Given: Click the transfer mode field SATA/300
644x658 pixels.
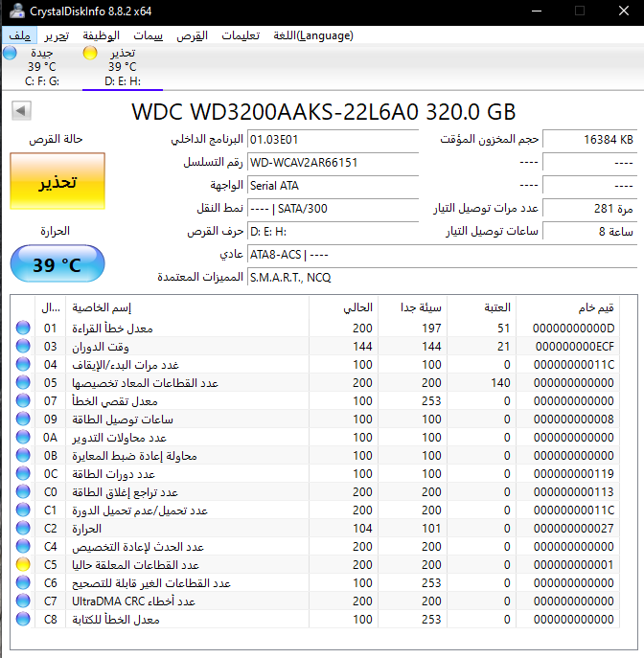Looking at the screenshot, I should (333, 209).
